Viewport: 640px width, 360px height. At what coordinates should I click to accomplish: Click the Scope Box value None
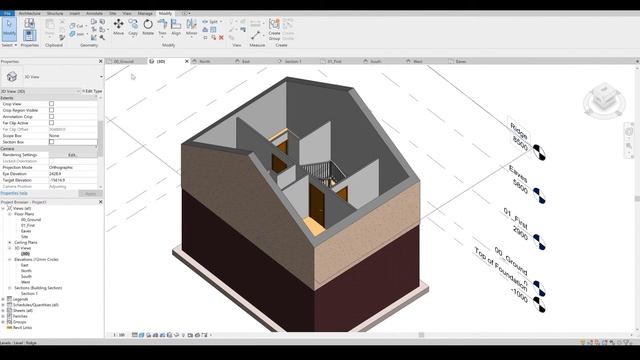coord(73,136)
